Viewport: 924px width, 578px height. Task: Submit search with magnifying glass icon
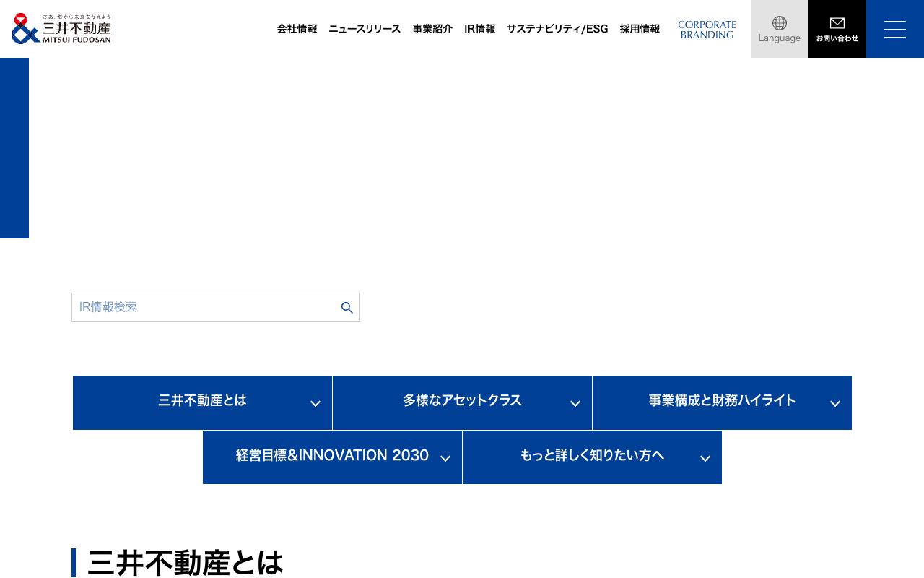(347, 308)
